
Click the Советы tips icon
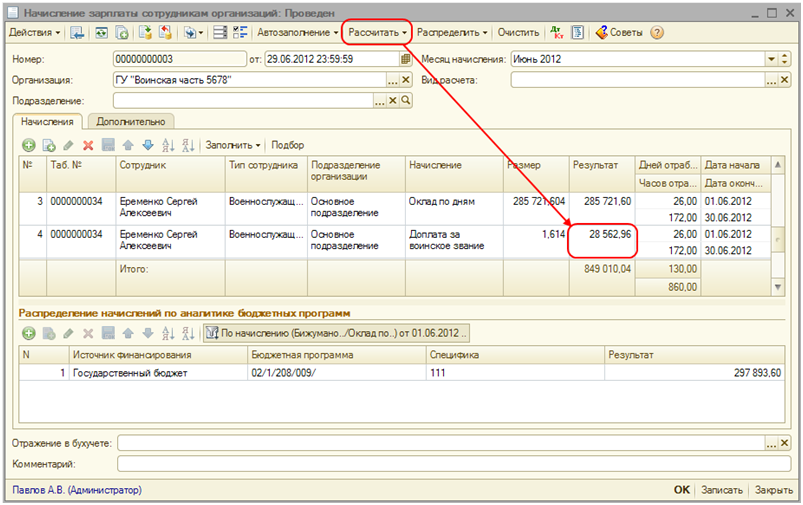pos(601,32)
